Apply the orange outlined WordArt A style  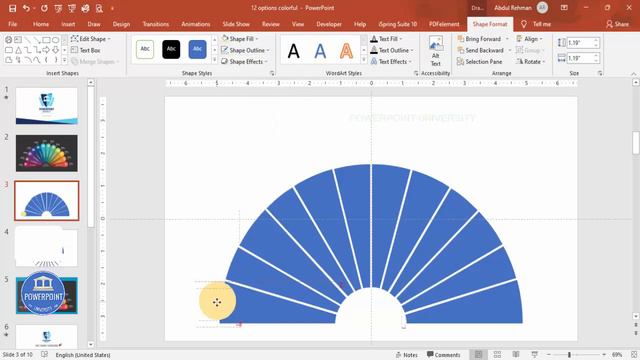click(x=346, y=51)
